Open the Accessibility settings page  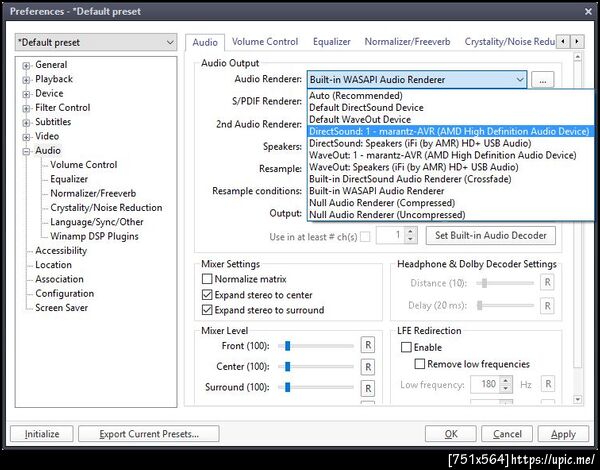coord(61,250)
